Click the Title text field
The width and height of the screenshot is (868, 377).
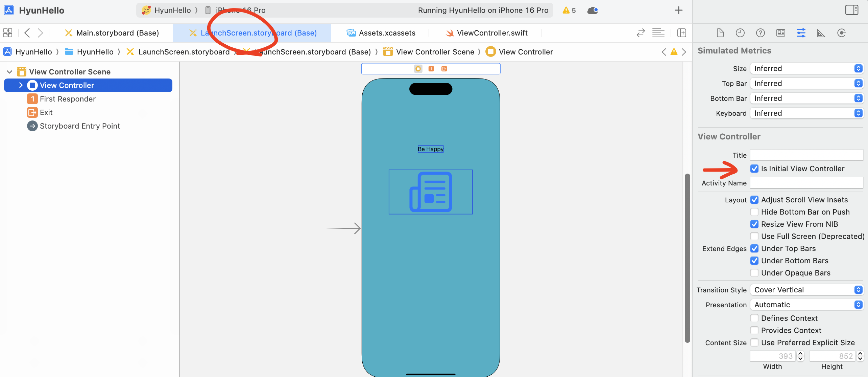coord(806,155)
